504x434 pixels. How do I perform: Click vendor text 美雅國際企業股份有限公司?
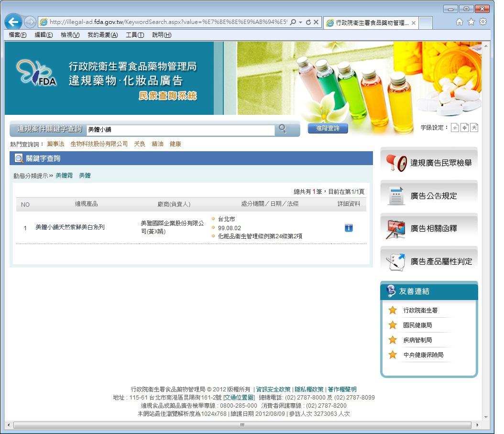[x=172, y=227]
